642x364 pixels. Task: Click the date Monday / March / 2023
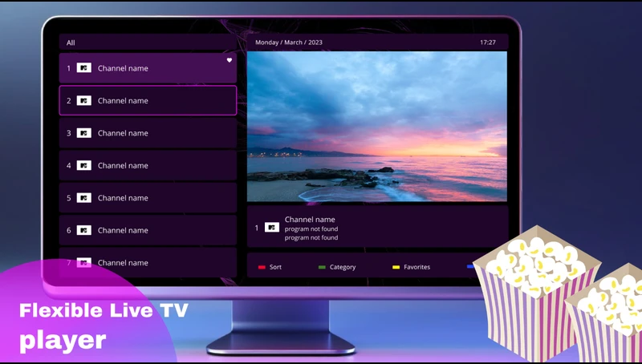pyautogui.click(x=289, y=42)
